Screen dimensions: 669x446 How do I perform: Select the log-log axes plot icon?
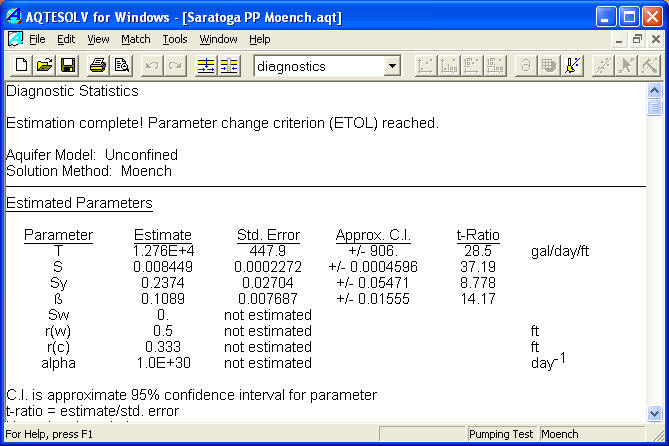coord(495,66)
